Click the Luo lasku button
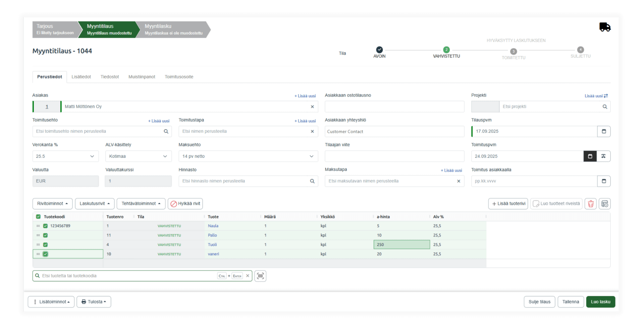644x329 pixels. (x=600, y=302)
